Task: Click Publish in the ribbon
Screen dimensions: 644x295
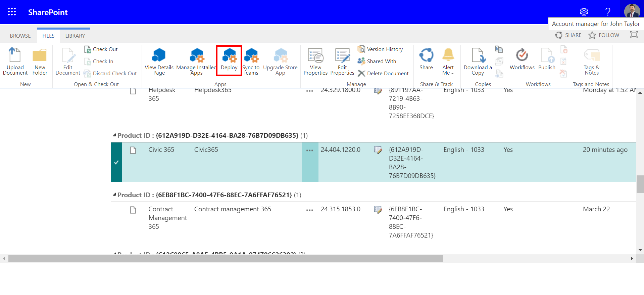Action: [547, 59]
